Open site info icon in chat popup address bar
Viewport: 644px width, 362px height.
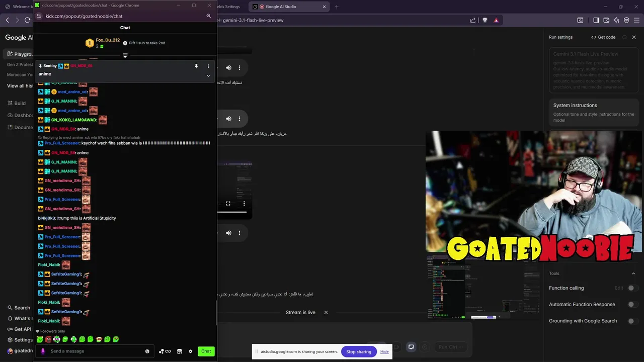click(x=39, y=16)
